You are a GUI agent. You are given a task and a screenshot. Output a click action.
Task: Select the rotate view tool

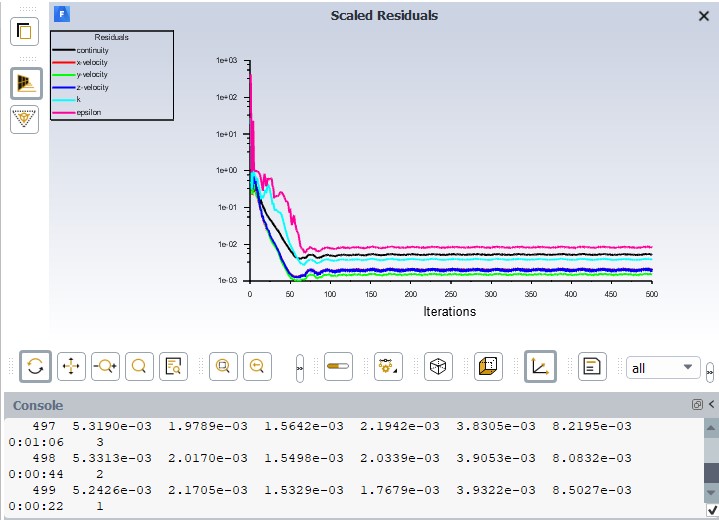click(35, 366)
